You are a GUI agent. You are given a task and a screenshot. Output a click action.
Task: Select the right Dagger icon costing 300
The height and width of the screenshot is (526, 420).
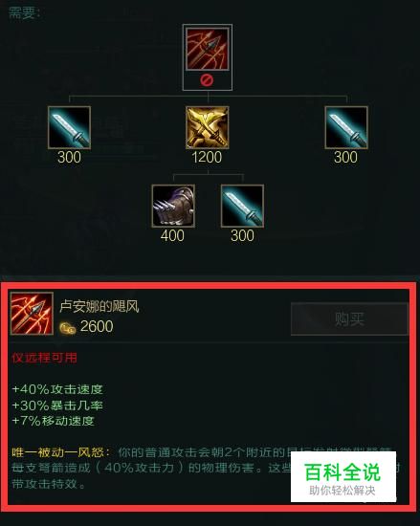(x=346, y=127)
